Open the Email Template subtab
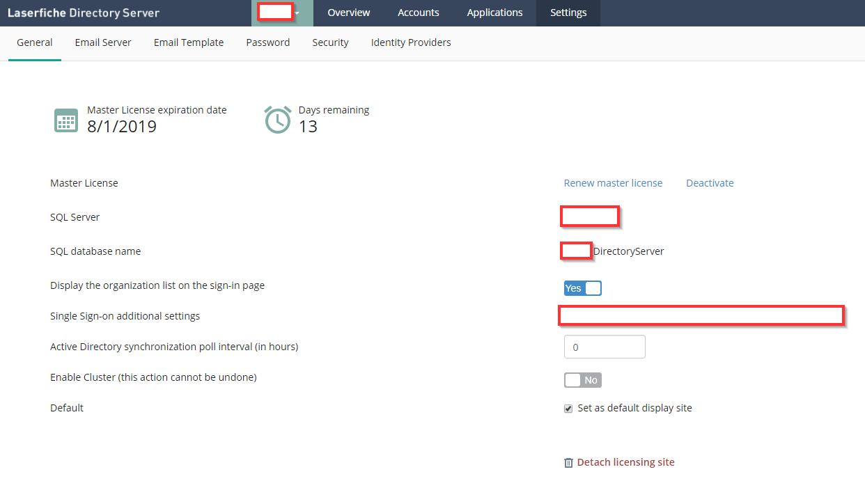The image size is (865, 504). [x=189, y=43]
